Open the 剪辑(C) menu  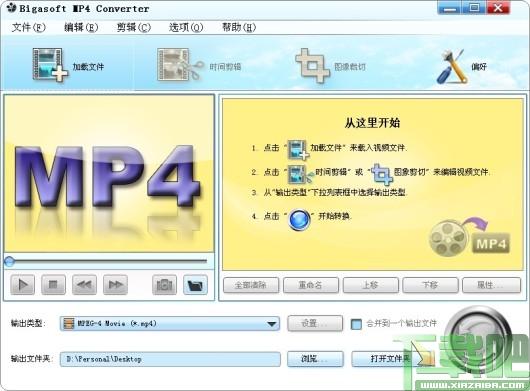coord(134,27)
